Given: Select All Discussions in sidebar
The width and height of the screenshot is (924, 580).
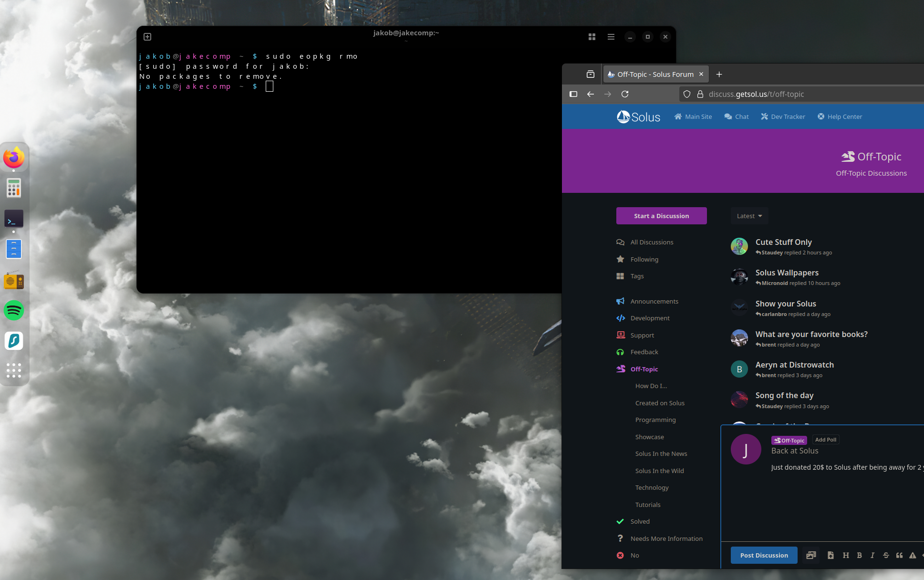Looking at the screenshot, I should coord(645,242).
